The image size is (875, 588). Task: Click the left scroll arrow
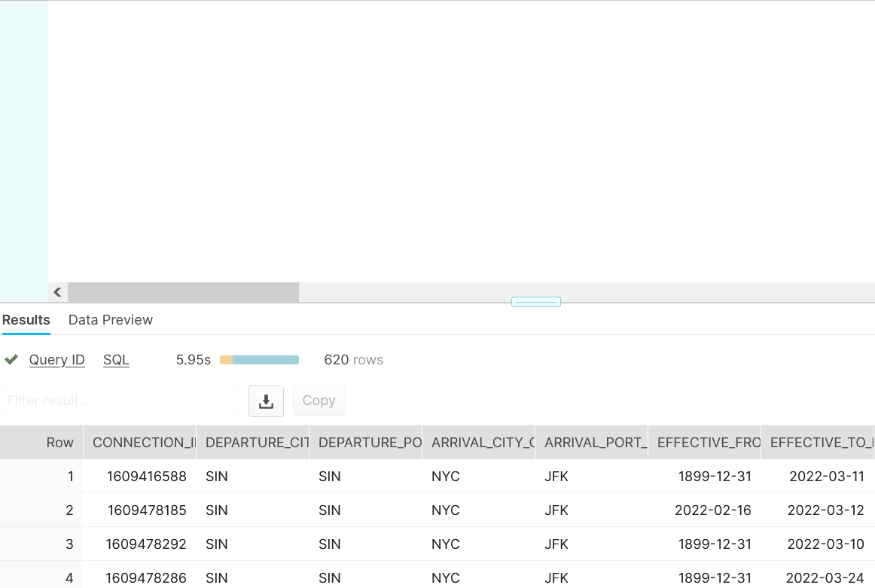coord(57,292)
